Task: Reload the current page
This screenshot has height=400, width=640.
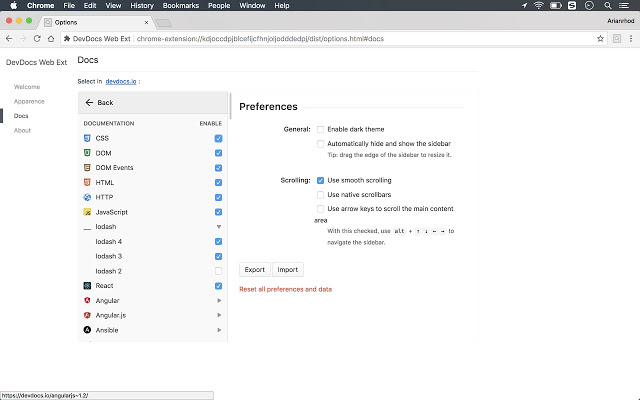Action: pos(37,39)
